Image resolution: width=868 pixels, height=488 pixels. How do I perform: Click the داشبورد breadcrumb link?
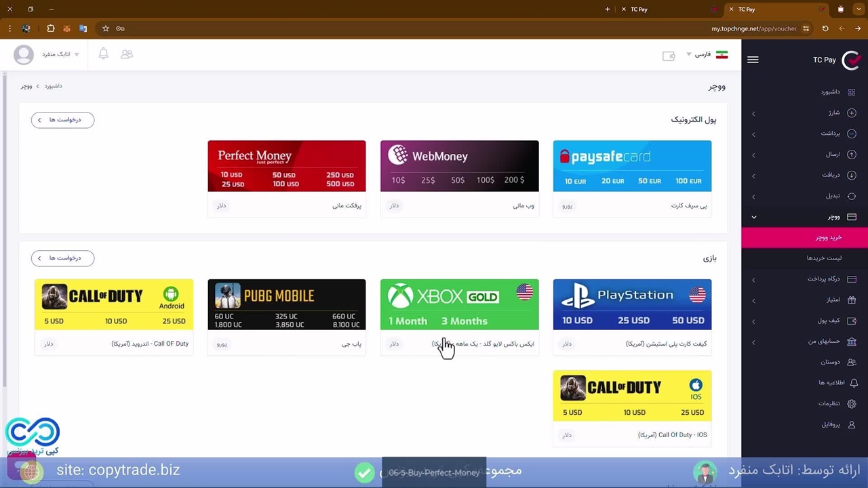[54, 86]
